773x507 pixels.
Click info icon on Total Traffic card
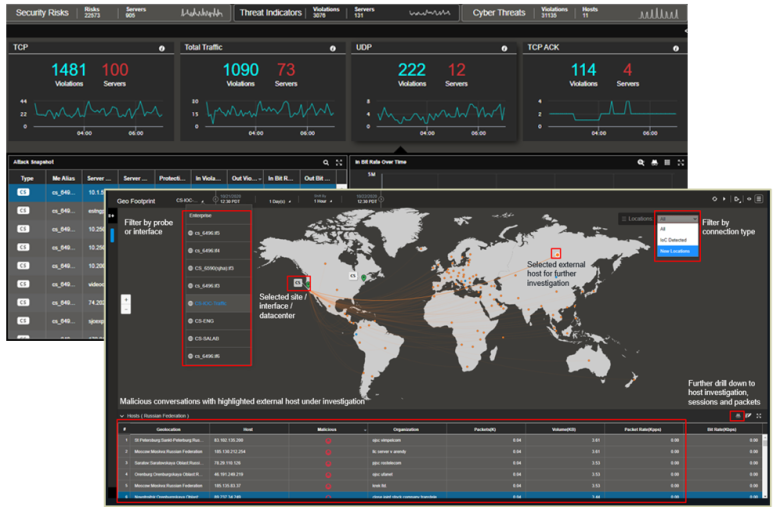click(x=333, y=48)
